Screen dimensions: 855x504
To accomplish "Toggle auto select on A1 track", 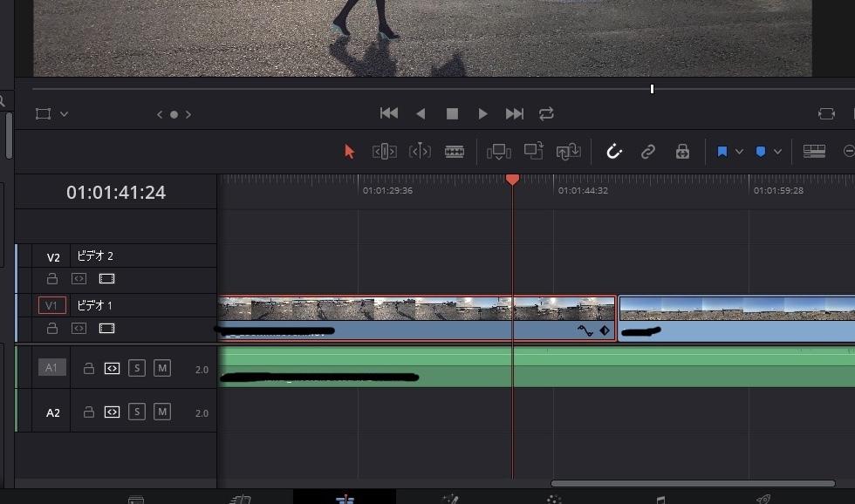I will [x=112, y=368].
